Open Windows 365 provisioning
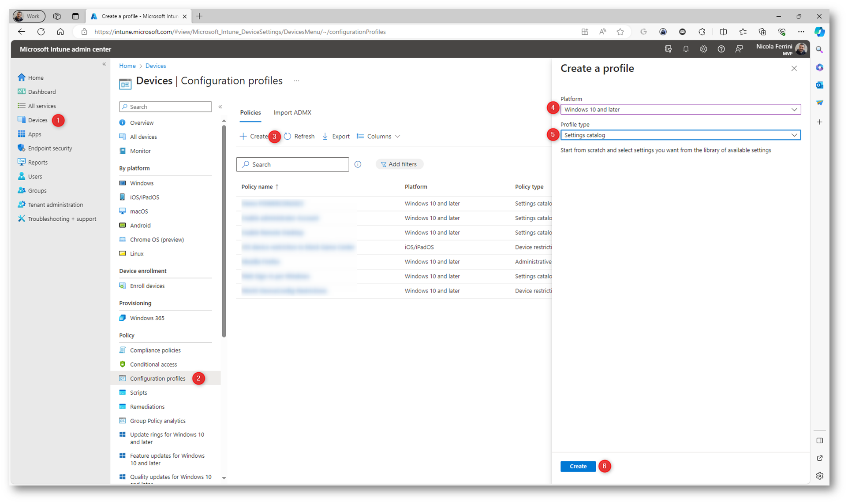This screenshot has width=848, height=504. click(x=142, y=318)
